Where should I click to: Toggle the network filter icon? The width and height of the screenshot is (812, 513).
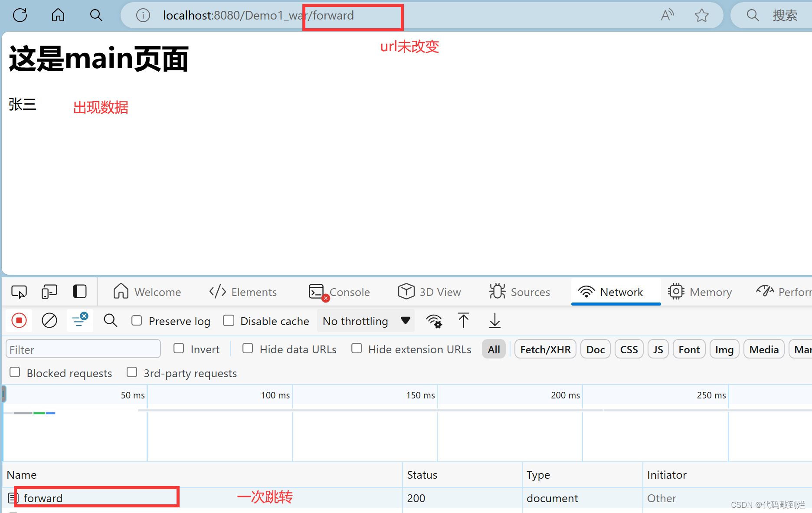pos(80,320)
